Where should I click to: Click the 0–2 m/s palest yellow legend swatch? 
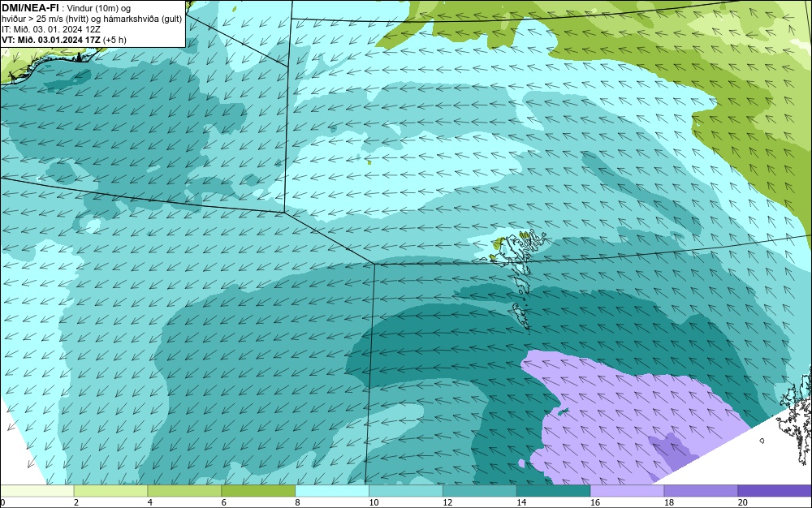37,491
